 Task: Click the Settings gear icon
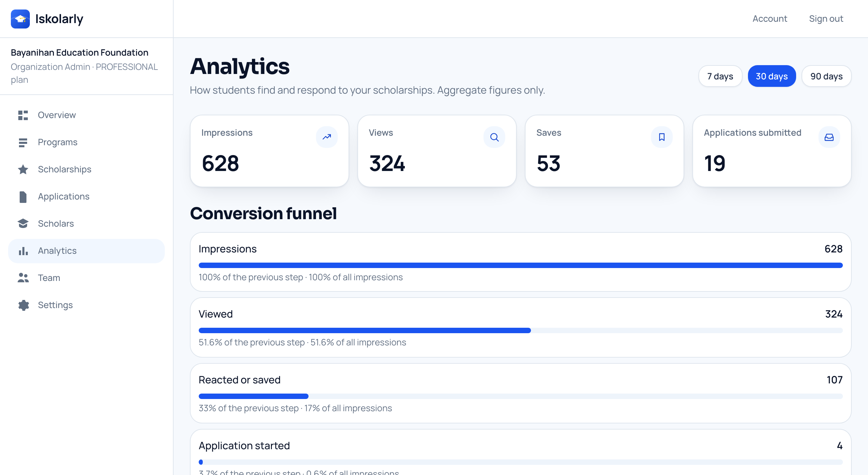[23, 305]
